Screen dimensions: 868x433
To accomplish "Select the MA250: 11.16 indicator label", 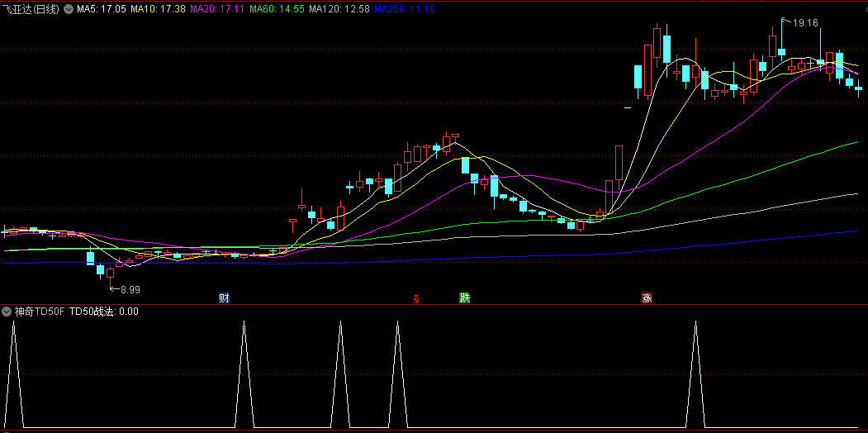I will point(405,9).
